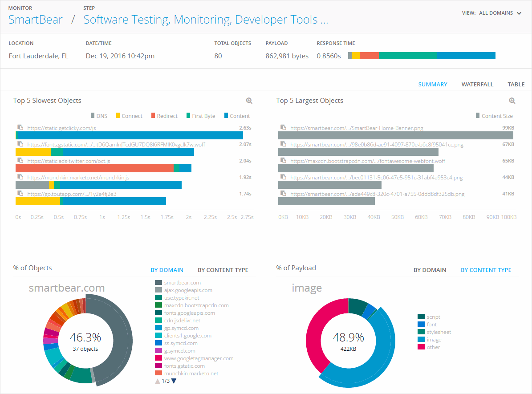Click the blue Content bar for static.getclicky.com
532x394 pixels.
pos(130,135)
